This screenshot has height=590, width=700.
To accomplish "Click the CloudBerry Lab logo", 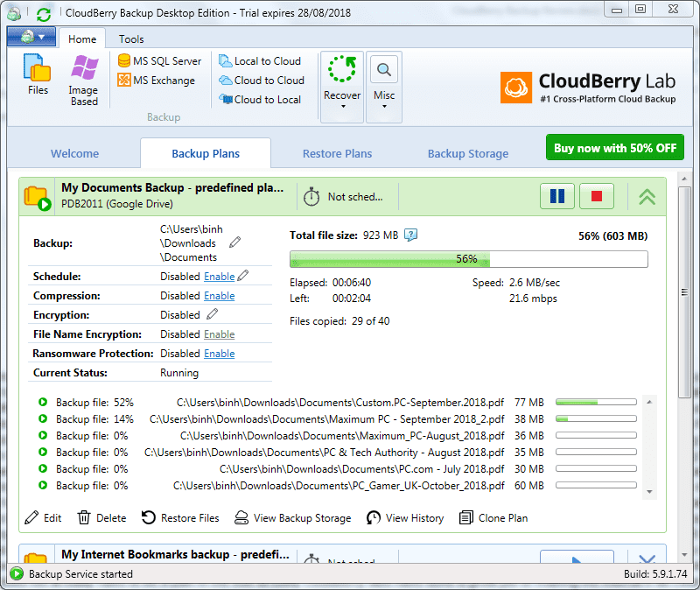I will [587, 87].
